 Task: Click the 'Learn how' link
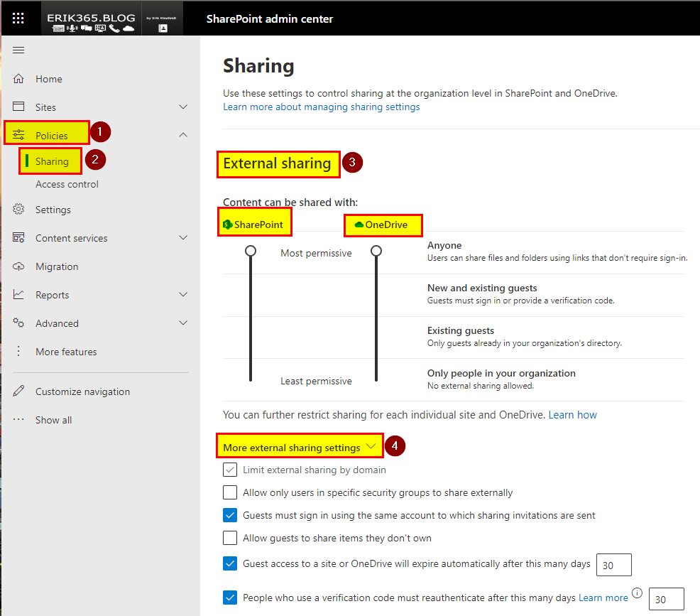pos(572,414)
